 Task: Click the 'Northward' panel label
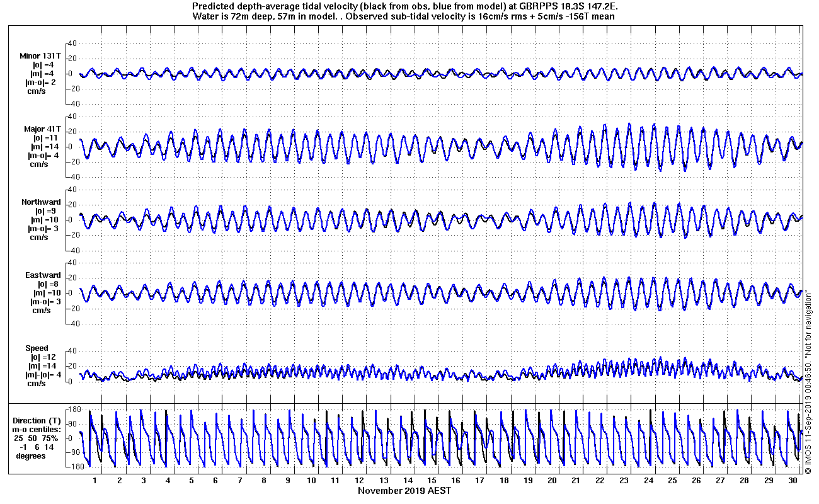click(41, 202)
